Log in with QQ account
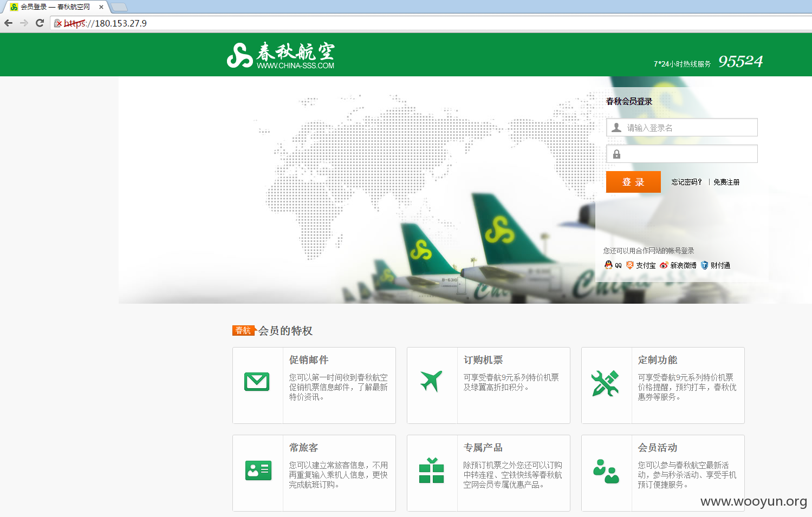The image size is (812, 517). (613, 265)
